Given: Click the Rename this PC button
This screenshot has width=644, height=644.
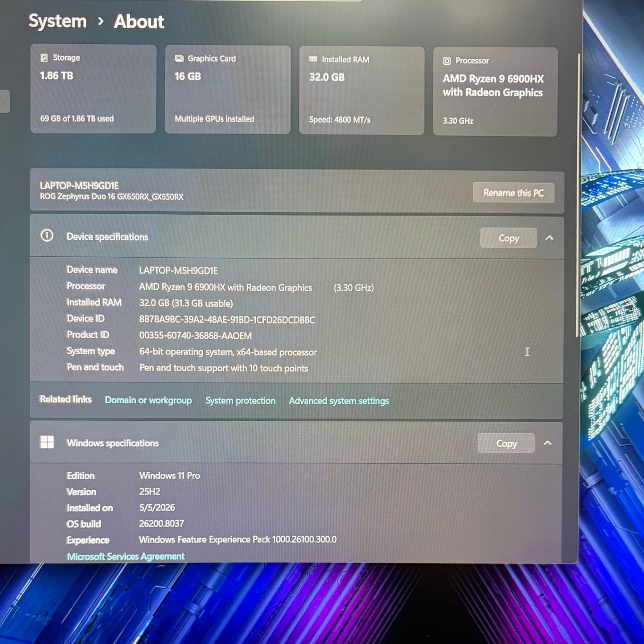Looking at the screenshot, I should pos(513,193).
